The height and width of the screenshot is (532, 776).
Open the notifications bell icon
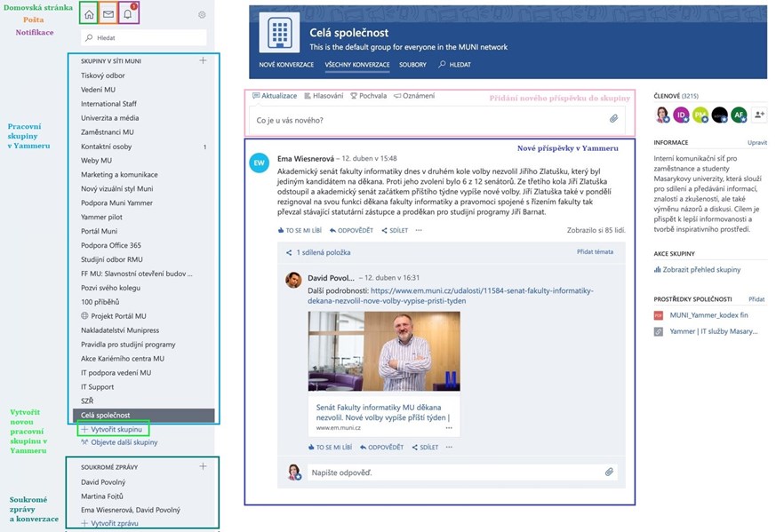point(129,14)
